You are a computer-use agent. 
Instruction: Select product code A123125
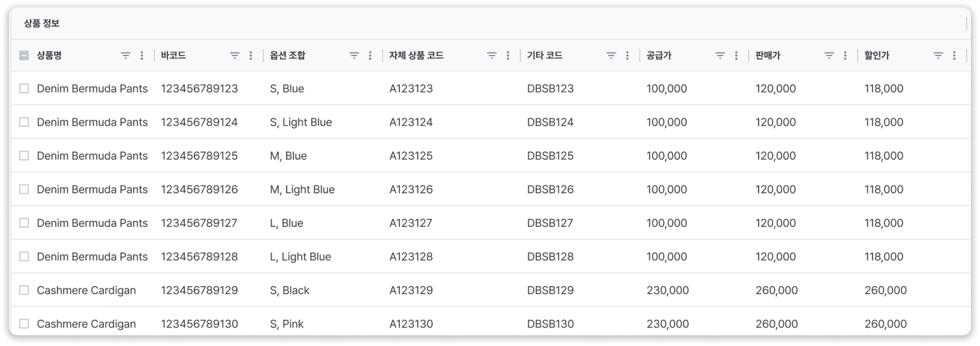point(411,156)
